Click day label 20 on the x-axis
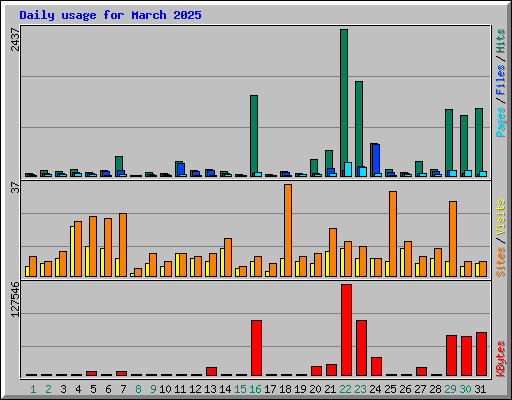This screenshot has width=512, height=400. [x=315, y=389]
